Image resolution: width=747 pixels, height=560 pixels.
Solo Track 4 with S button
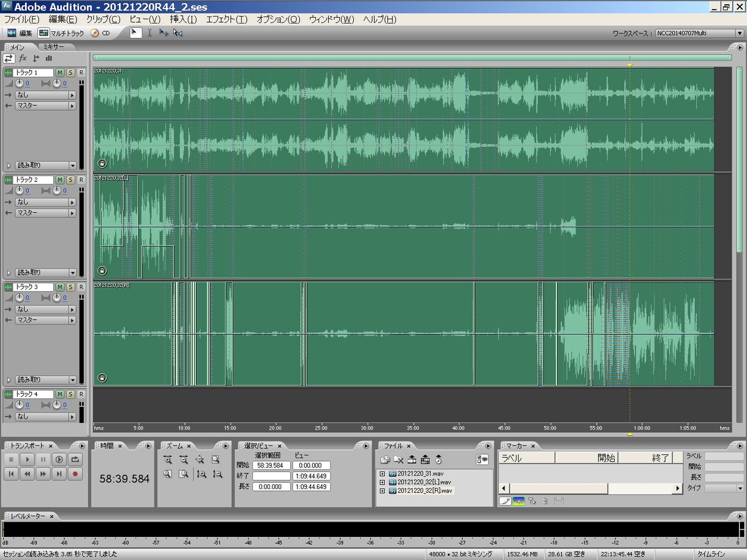pyautogui.click(x=70, y=394)
